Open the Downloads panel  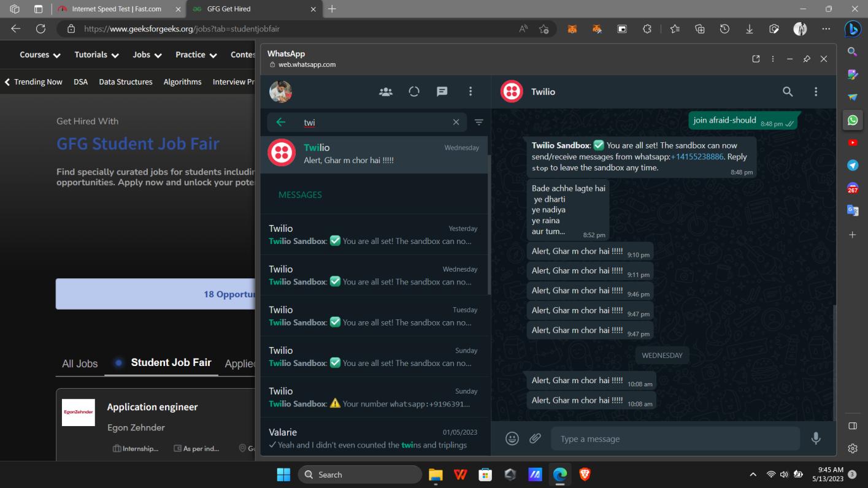[750, 29]
